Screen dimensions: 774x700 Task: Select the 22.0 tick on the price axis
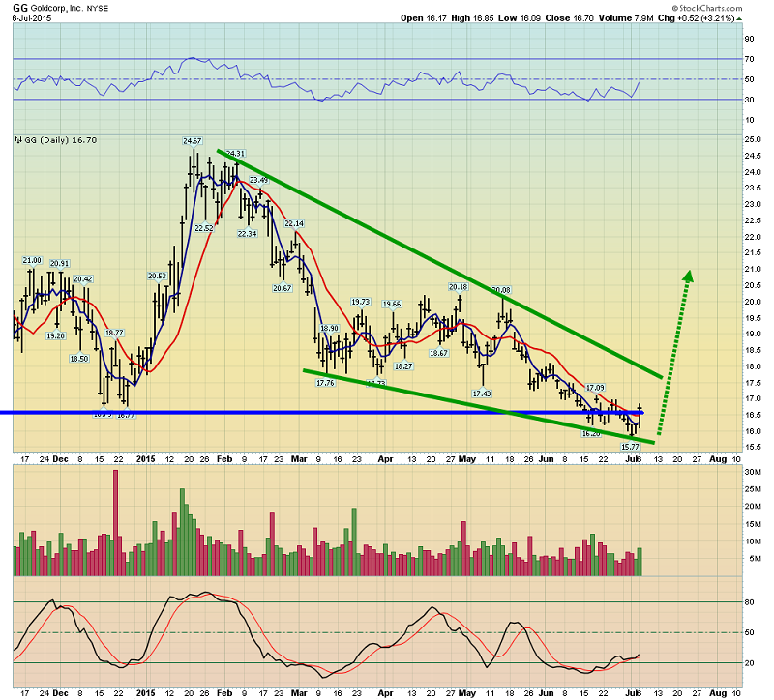coord(753,237)
